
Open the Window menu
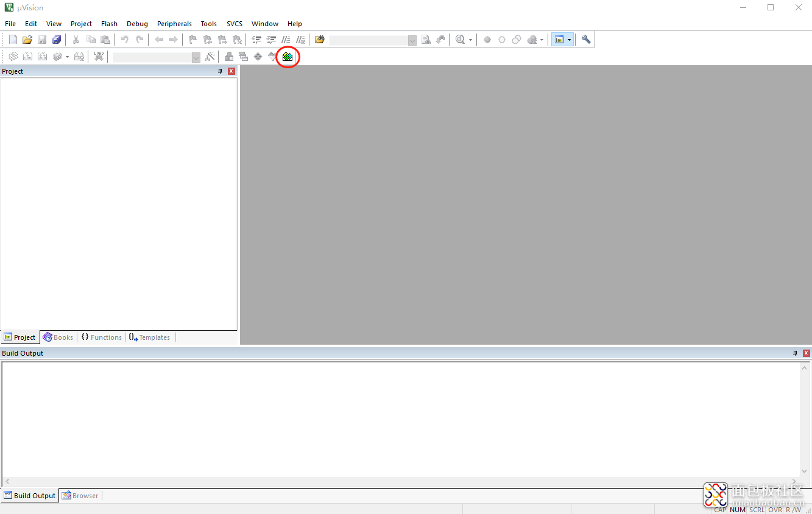265,24
